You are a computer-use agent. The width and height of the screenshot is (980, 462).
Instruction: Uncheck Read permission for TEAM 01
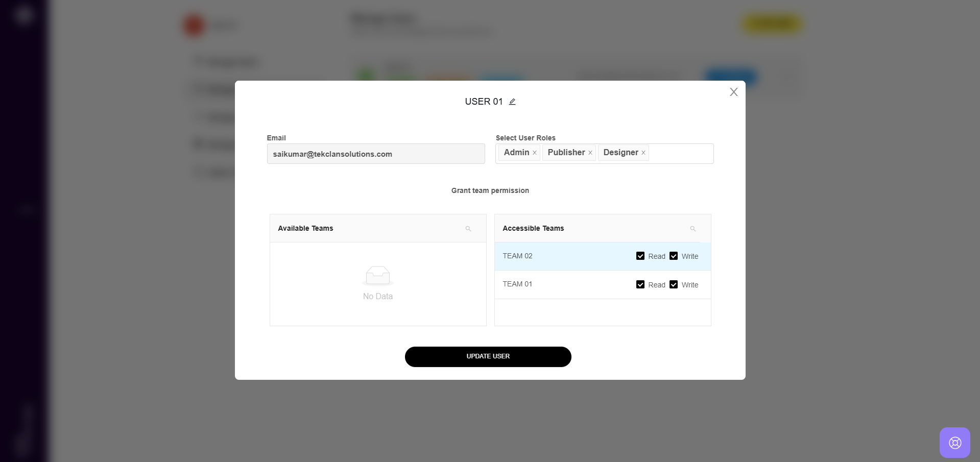pos(640,285)
